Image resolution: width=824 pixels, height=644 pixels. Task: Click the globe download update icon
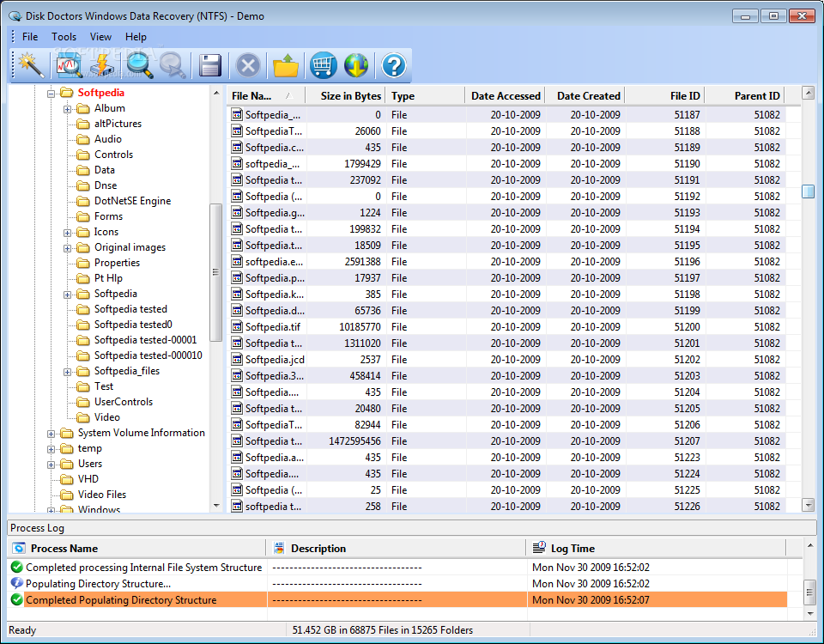pyautogui.click(x=356, y=66)
